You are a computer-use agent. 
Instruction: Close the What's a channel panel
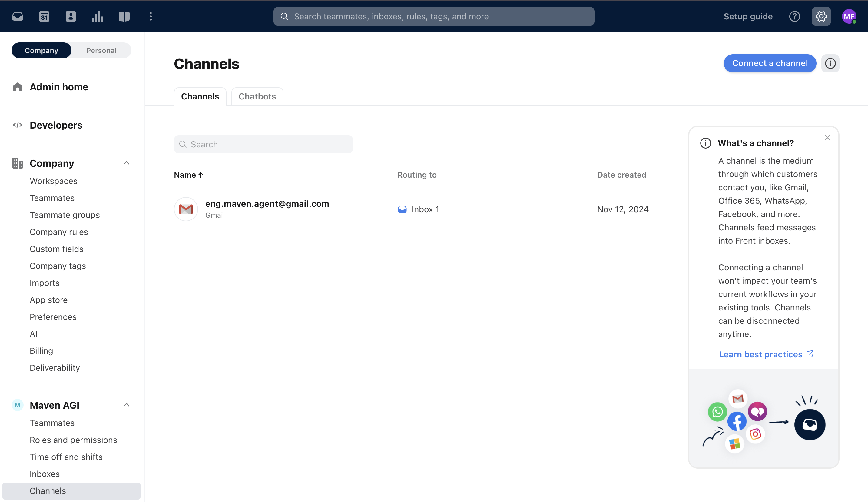pyautogui.click(x=827, y=138)
